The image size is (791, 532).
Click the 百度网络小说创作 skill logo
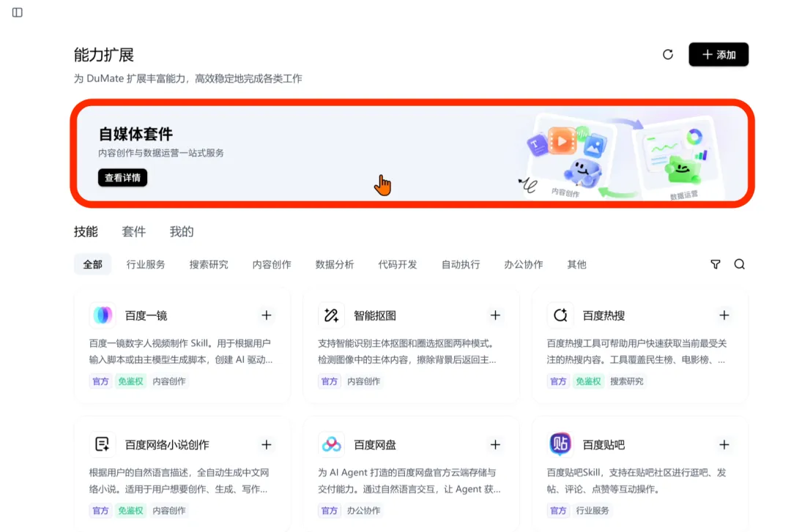103,444
